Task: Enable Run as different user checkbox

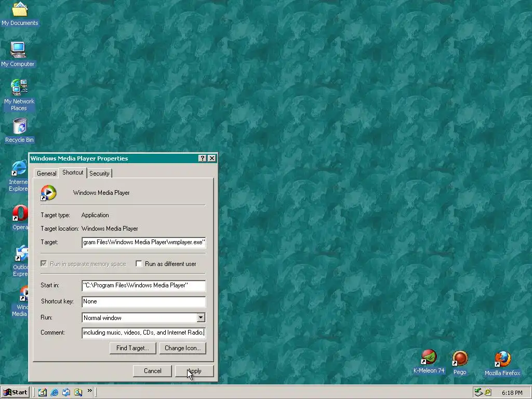Action: point(139,263)
